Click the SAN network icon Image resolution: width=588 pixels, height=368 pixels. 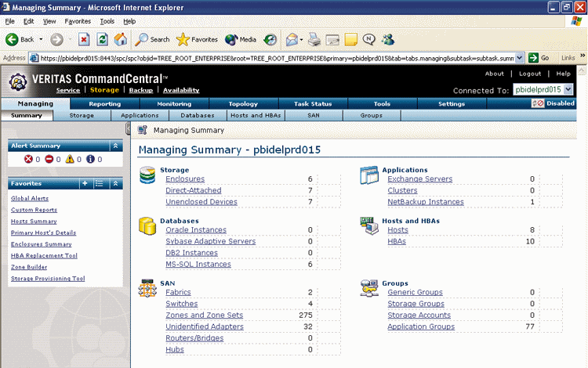coord(147,288)
